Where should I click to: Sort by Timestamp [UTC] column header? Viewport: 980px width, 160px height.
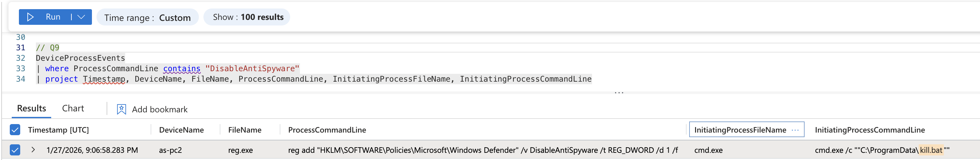pyautogui.click(x=59, y=130)
